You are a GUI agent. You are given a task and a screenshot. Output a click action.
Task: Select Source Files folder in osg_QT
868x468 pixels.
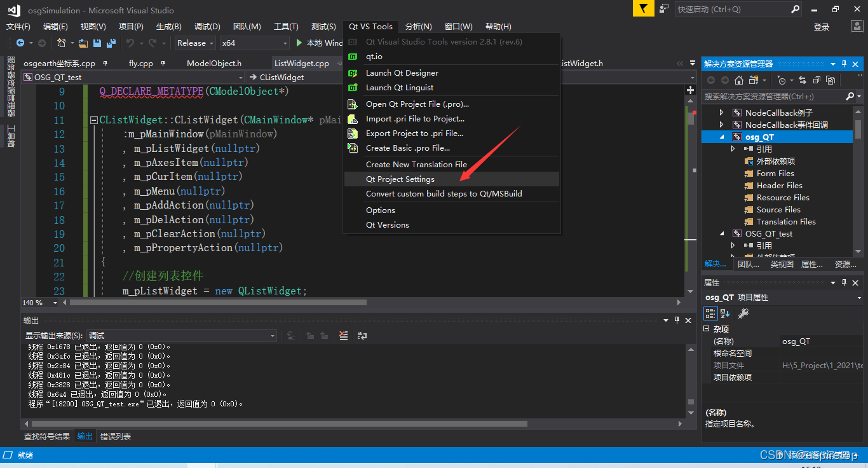click(x=778, y=209)
